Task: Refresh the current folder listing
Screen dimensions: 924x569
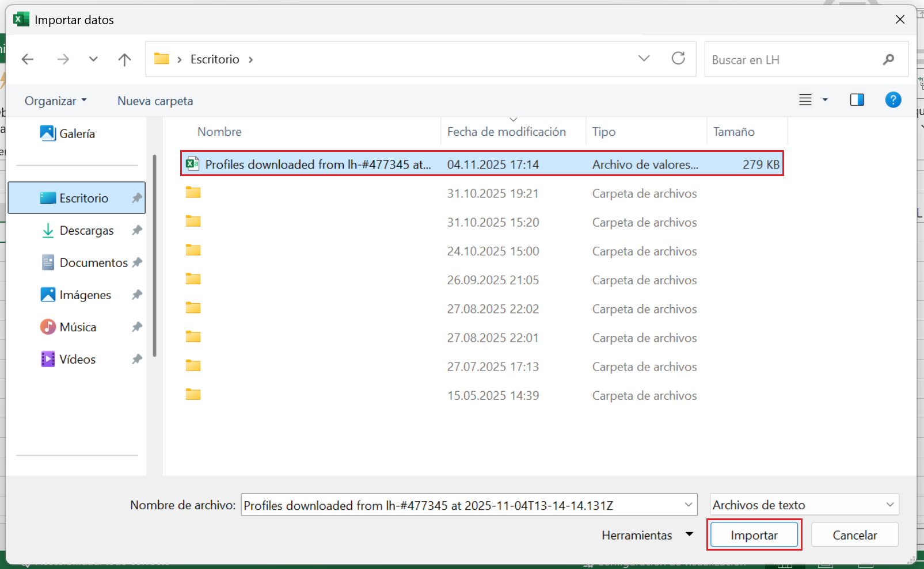Action: point(678,59)
